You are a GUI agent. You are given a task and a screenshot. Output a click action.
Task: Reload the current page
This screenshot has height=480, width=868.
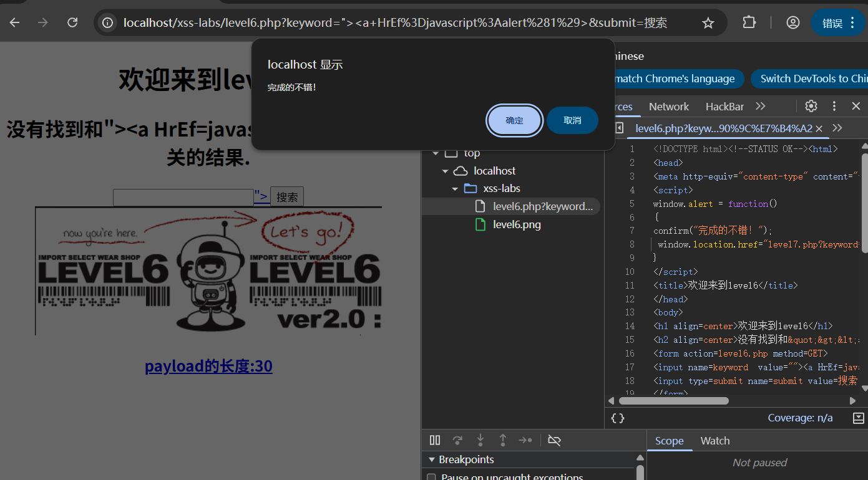pyautogui.click(x=72, y=23)
